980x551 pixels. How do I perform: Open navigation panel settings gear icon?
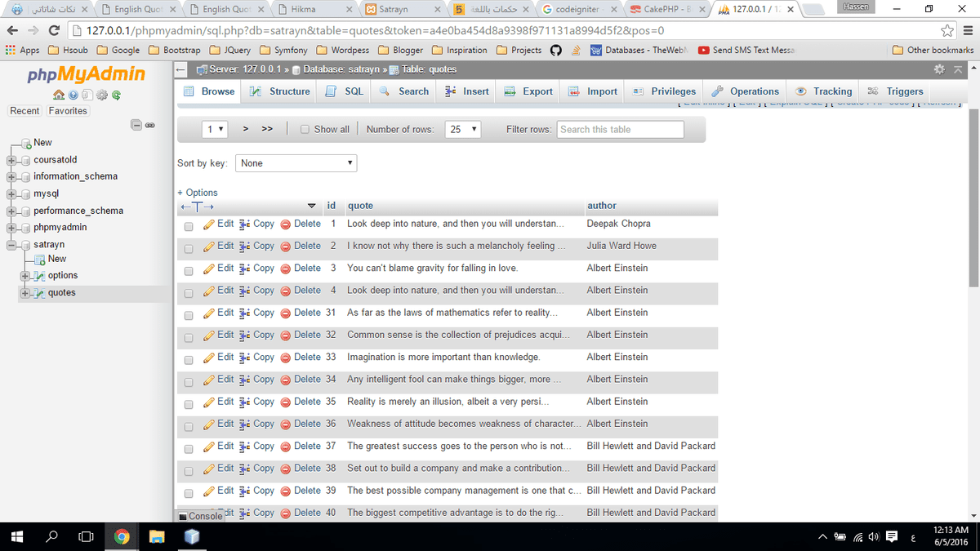click(102, 95)
